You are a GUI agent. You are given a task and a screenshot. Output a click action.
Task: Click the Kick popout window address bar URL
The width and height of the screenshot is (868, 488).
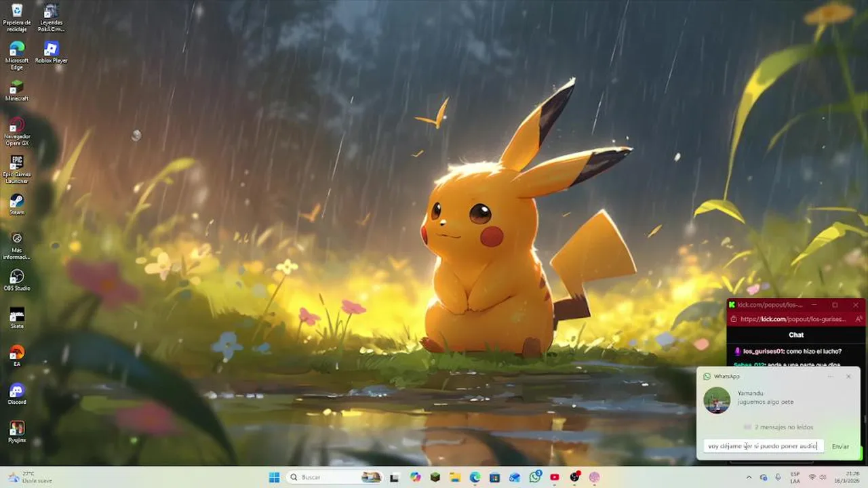pos(793,319)
